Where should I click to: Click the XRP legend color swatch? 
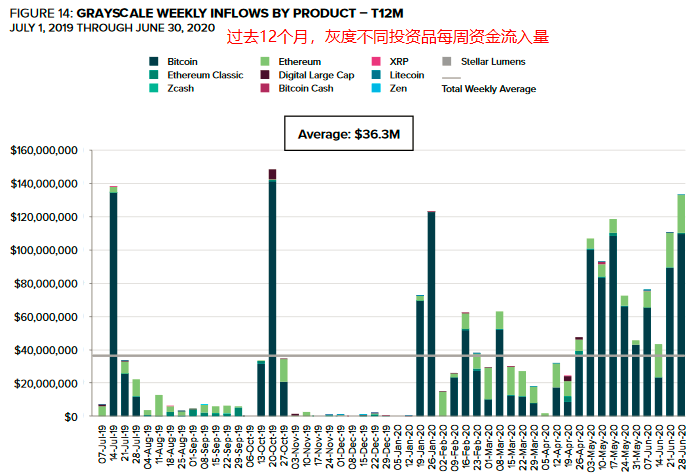click(376, 61)
